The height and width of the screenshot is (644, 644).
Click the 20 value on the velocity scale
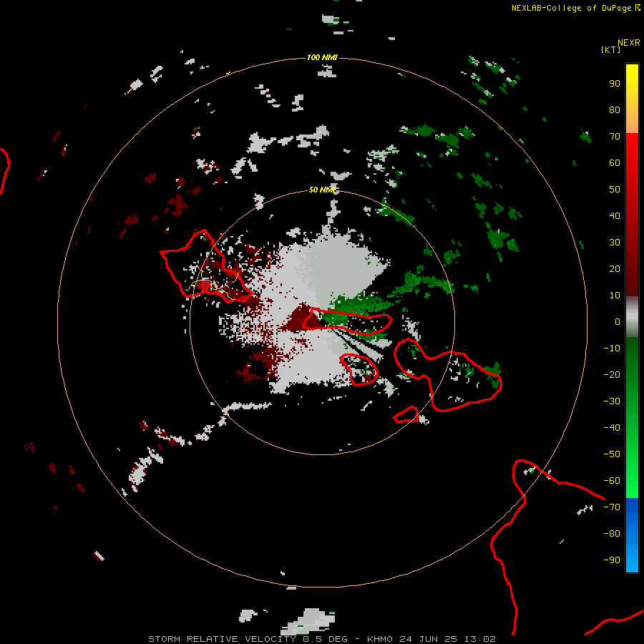click(x=615, y=268)
